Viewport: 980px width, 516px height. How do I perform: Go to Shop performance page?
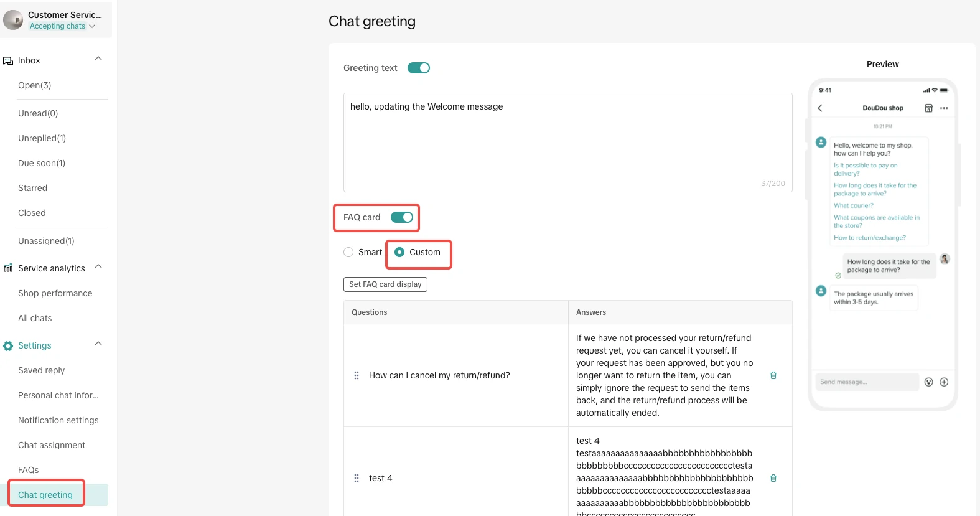click(x=55, y=293)
